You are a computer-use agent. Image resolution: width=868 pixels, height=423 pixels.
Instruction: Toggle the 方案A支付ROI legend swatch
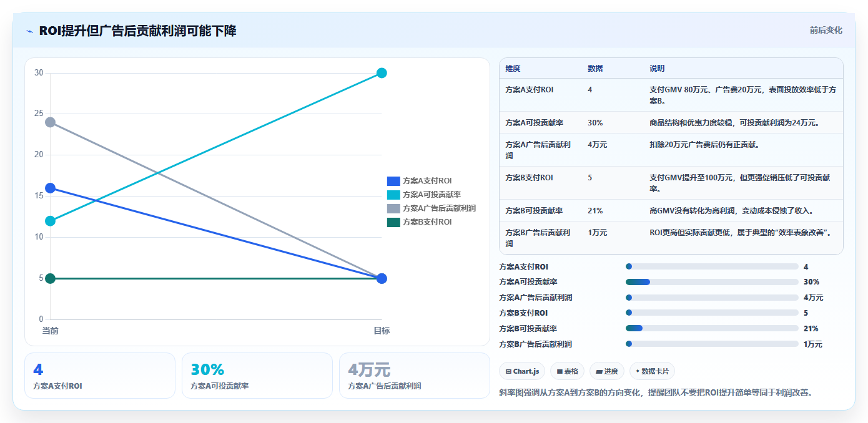click(393, 181)
